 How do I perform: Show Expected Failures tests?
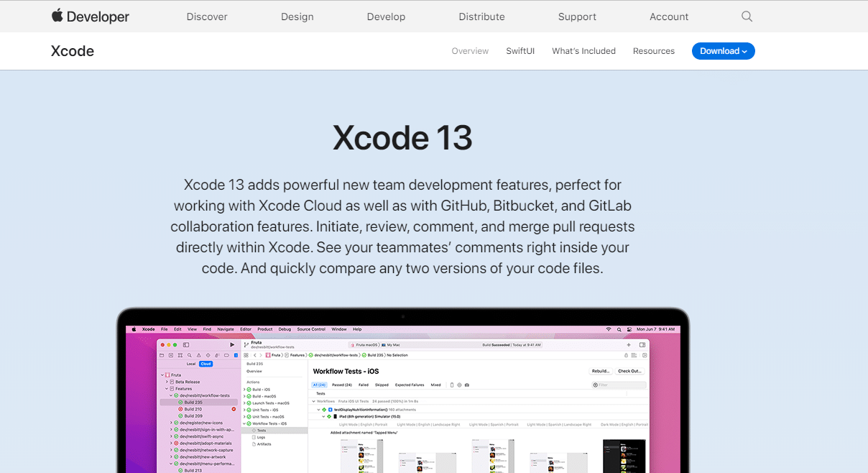[x=410, y=385]
